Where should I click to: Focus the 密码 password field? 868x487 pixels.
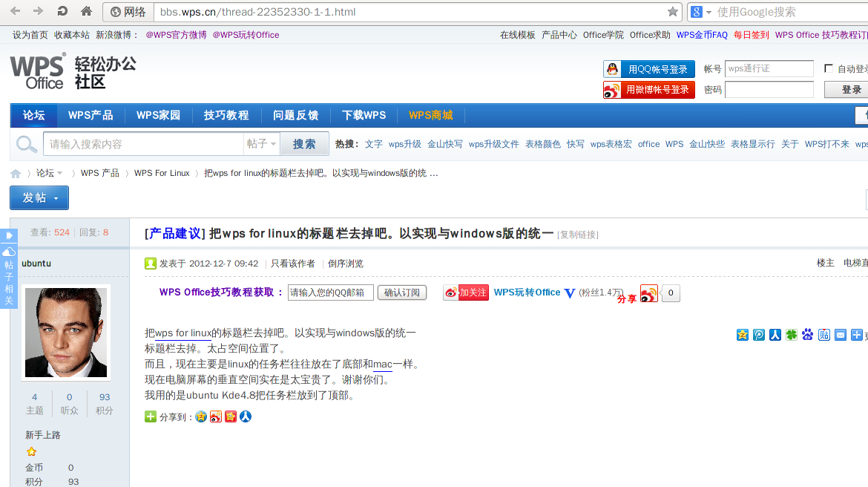pyautogui.click(x=769, y=90)
